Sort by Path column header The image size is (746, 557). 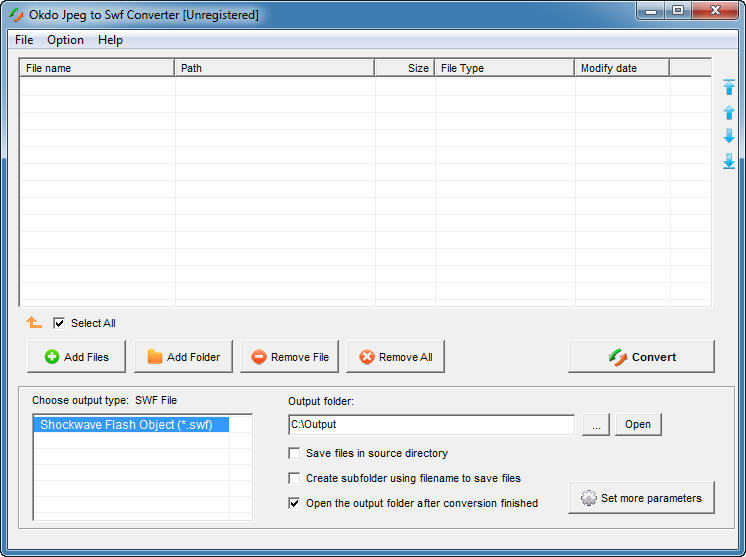tap(275, 68)
